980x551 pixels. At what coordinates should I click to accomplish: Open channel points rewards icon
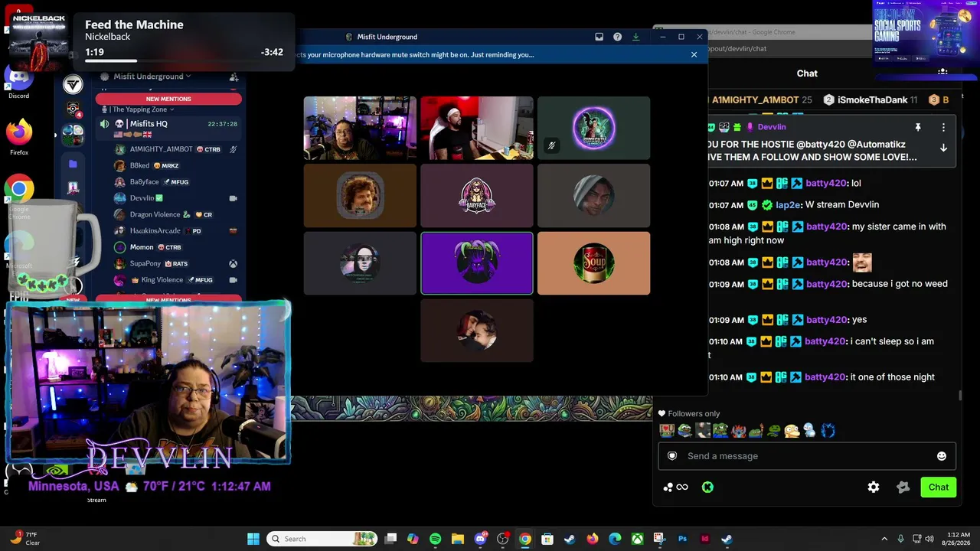(x=676, y=487)
